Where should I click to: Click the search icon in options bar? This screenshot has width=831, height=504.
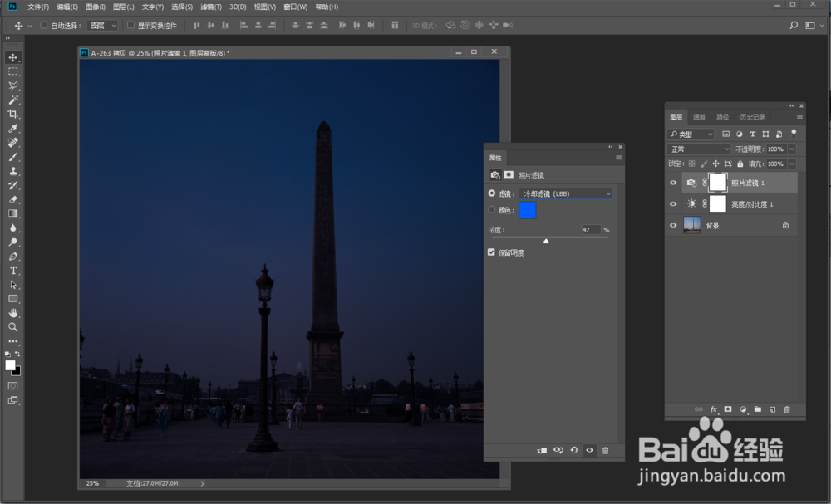coord(794,25)
